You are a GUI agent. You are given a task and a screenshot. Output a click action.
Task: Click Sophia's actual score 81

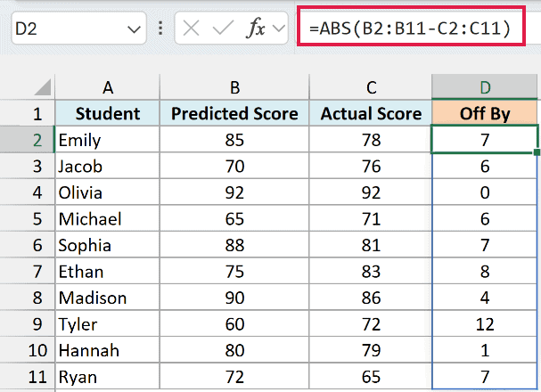coord(371,245)
